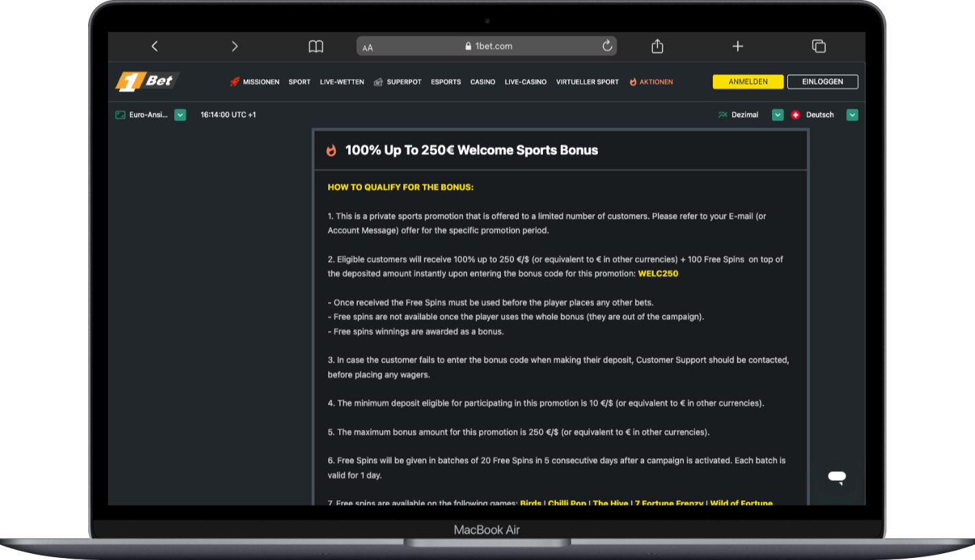The image size is (975, 560).
Task: Tap the AA reader text size control
Action: 367,47
